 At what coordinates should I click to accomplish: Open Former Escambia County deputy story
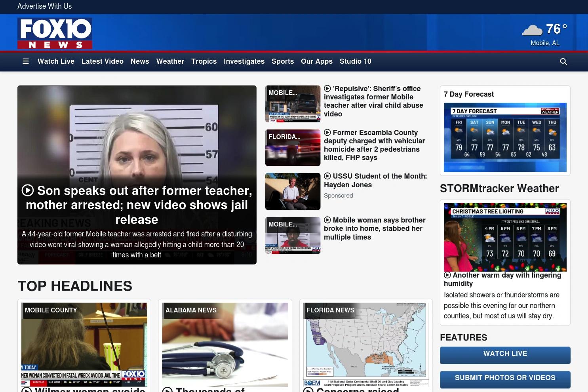[374, 145]
